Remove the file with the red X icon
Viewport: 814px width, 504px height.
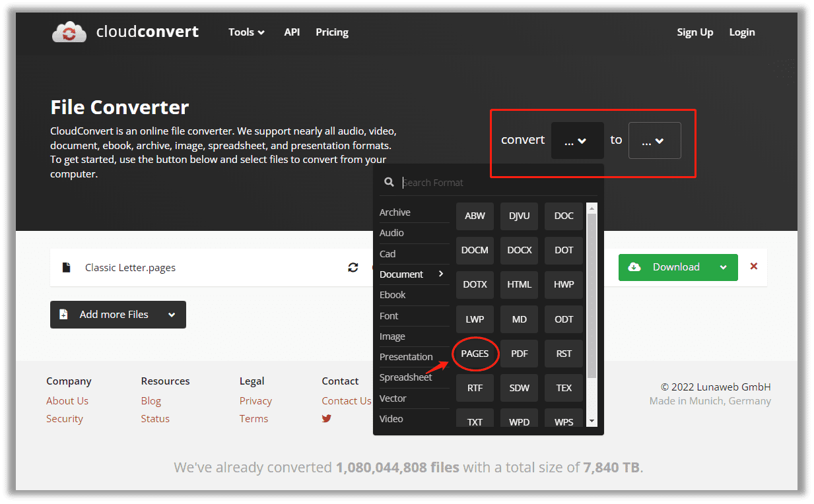(x=754, y=267)
